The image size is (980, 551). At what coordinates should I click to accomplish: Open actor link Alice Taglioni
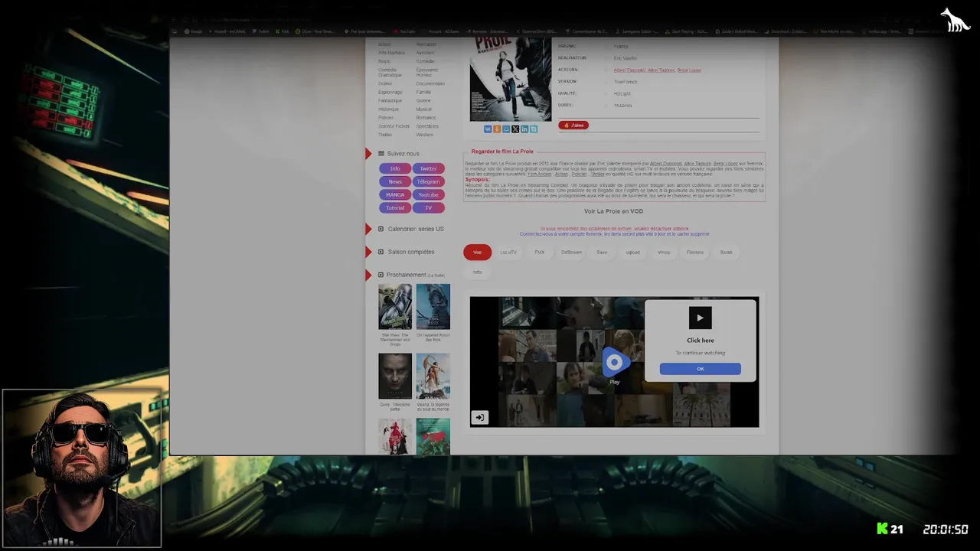[661, 70]
